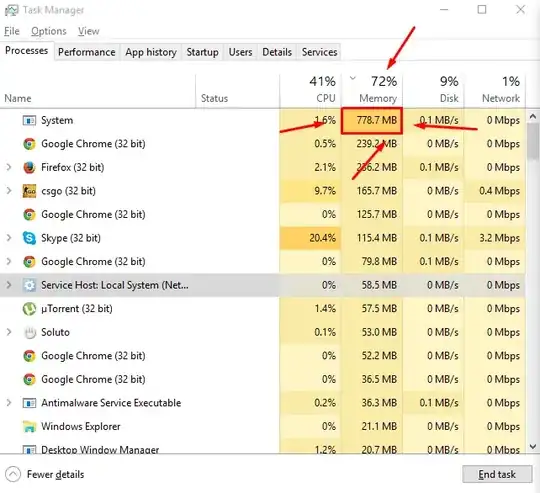The width and height of the screenshot is (540, 493).
Task: Open the Services tab
Action: (x=319, y=52)
